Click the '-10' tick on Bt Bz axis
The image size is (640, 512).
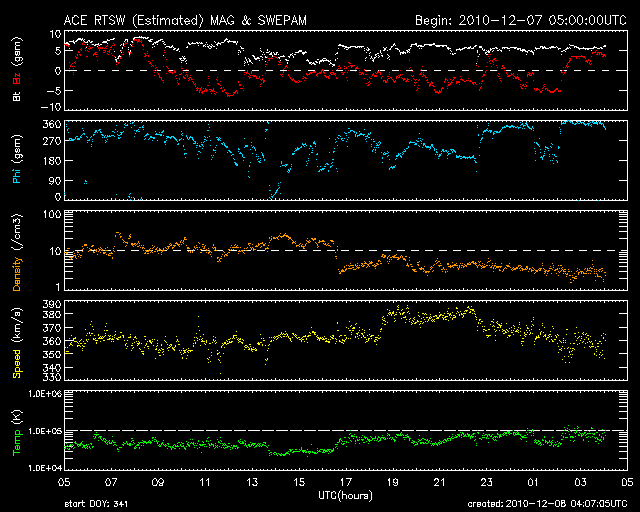coord(51,107)
